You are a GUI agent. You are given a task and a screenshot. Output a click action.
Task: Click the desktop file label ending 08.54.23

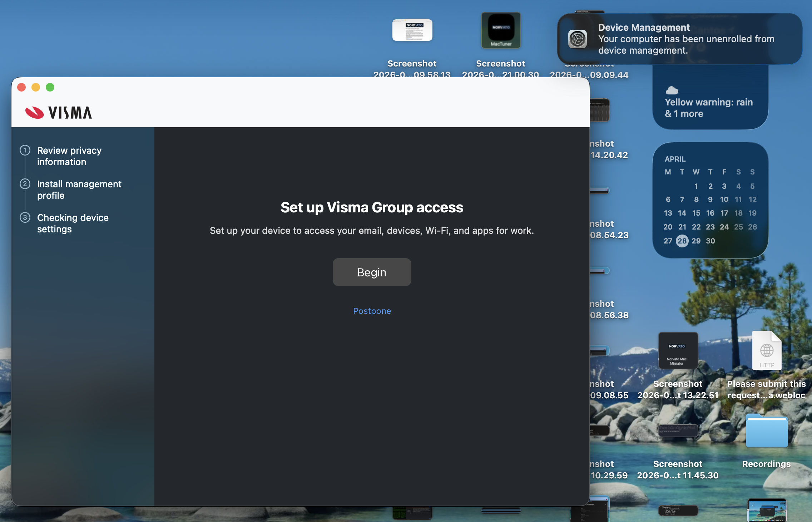pos(609,230)
